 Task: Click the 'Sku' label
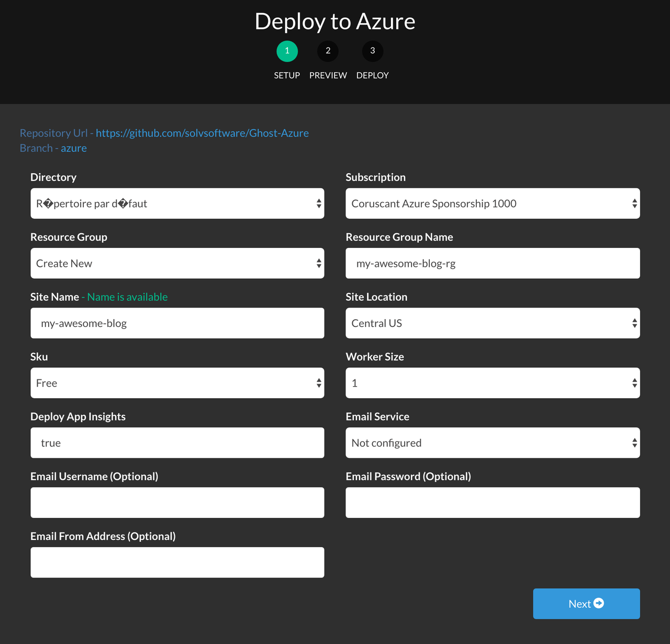coord(39,357)
